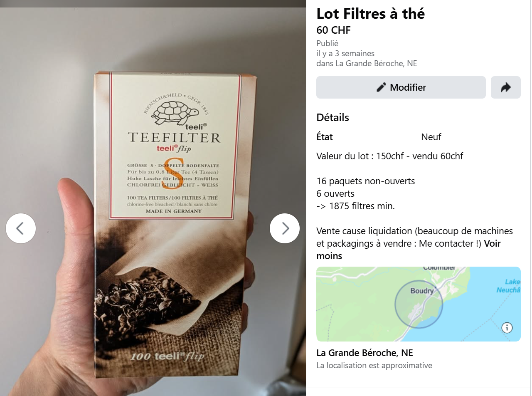Click the Lake Neuchâtel label on map
The width and height of the screenshot is (532, 396).
[x=509, y=286]
